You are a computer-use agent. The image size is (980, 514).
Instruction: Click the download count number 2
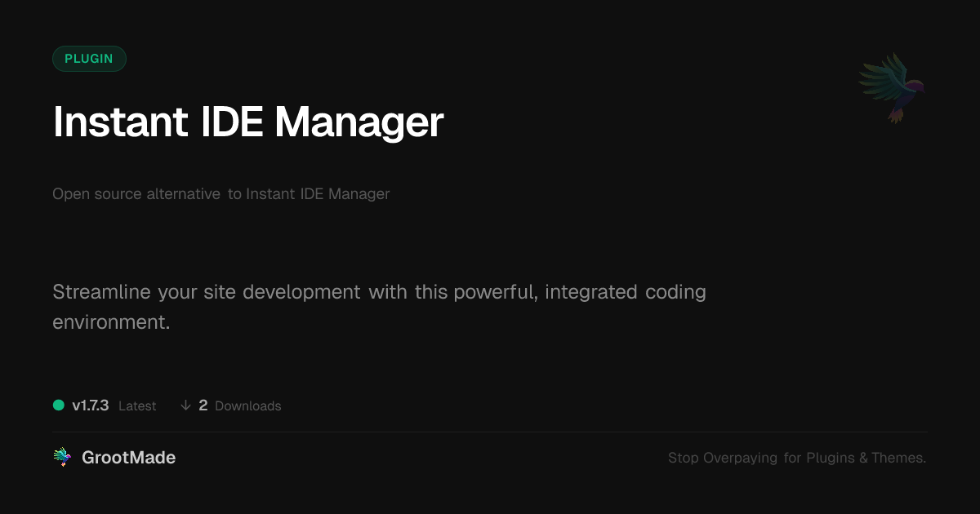click(203, 405)
